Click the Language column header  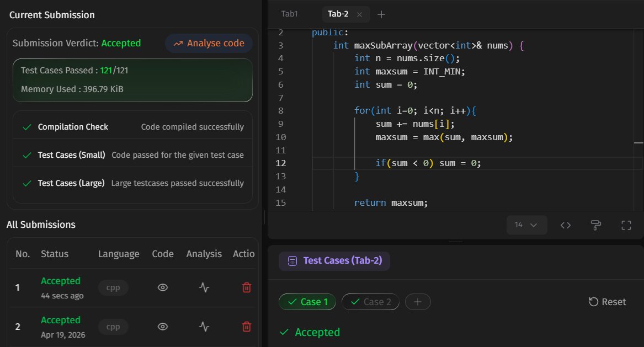pos(119,254)
